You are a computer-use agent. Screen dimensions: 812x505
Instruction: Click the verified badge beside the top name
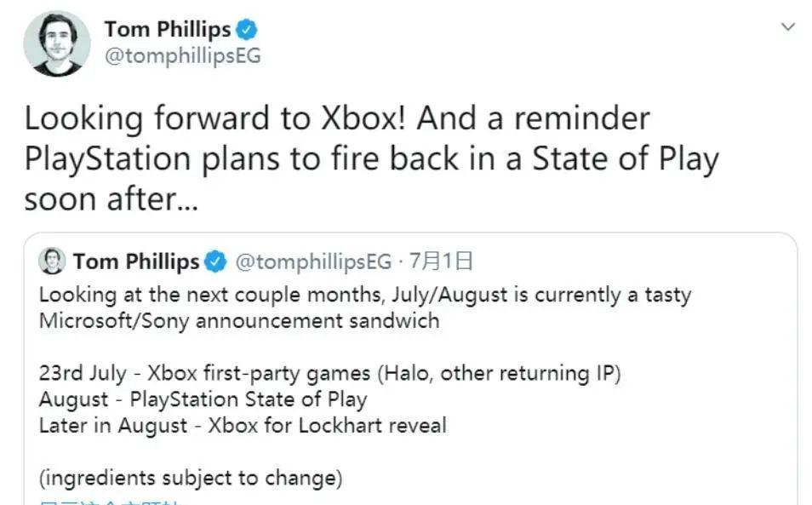click(x=247, y=30)
